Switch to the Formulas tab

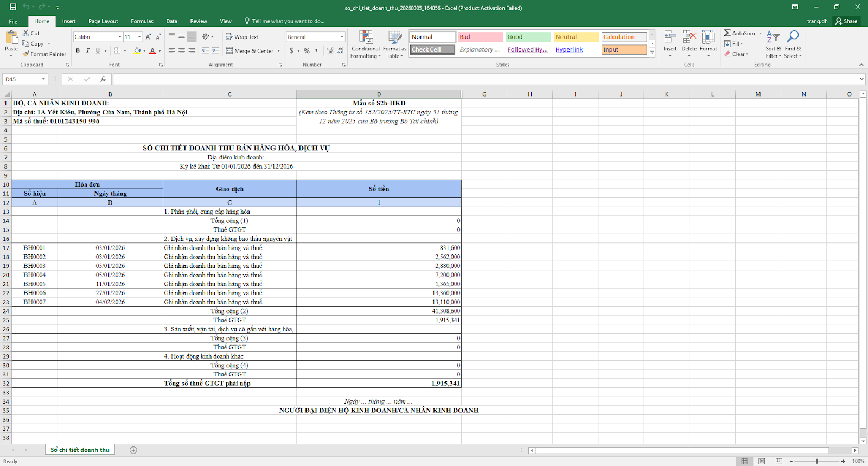[x=142, y=21]
